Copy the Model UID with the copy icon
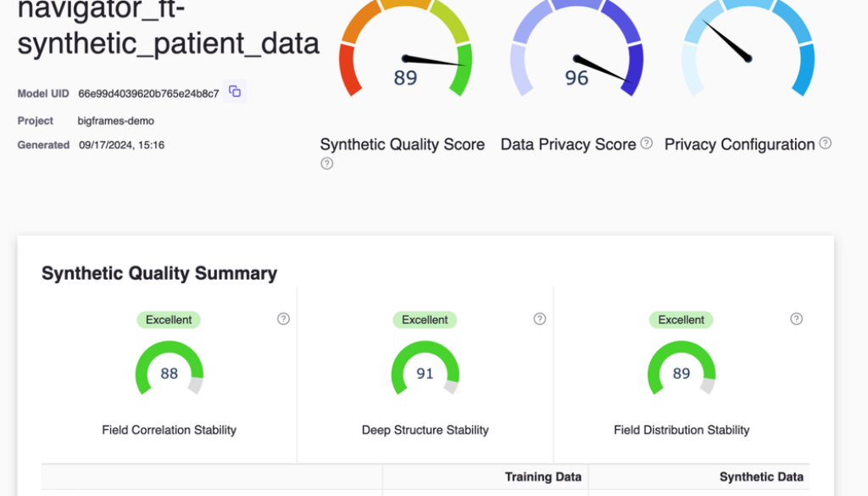Viewport: 868px width, 496px height. (235, 92)
